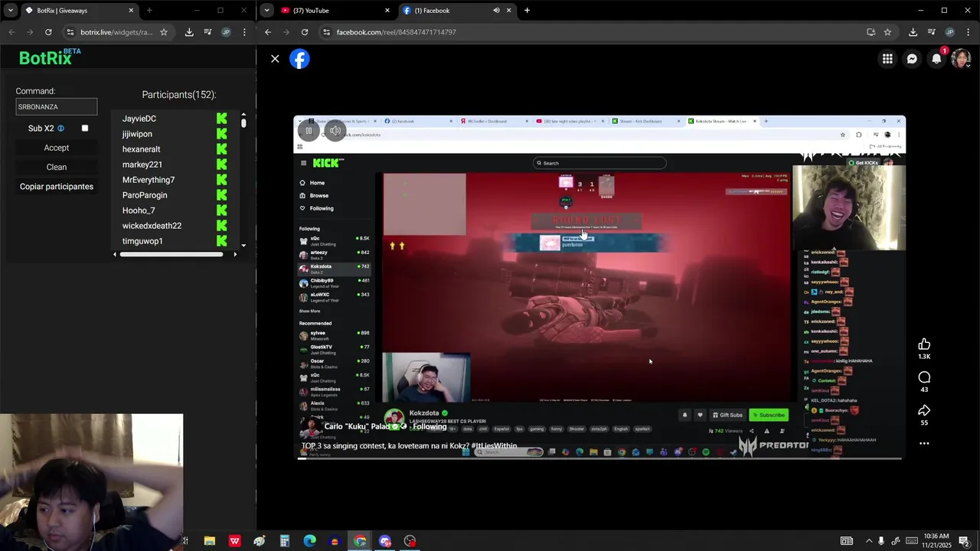Open Carlo "Kuku" Palad profile link
Image resolution: width=980 pixels, height=551 pixels.
click(x=357, y=426)
